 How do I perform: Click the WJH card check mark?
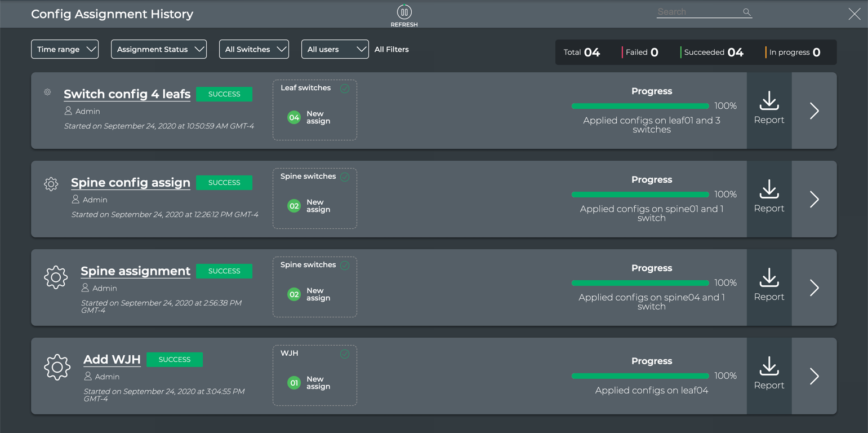(x=345, y=354)
